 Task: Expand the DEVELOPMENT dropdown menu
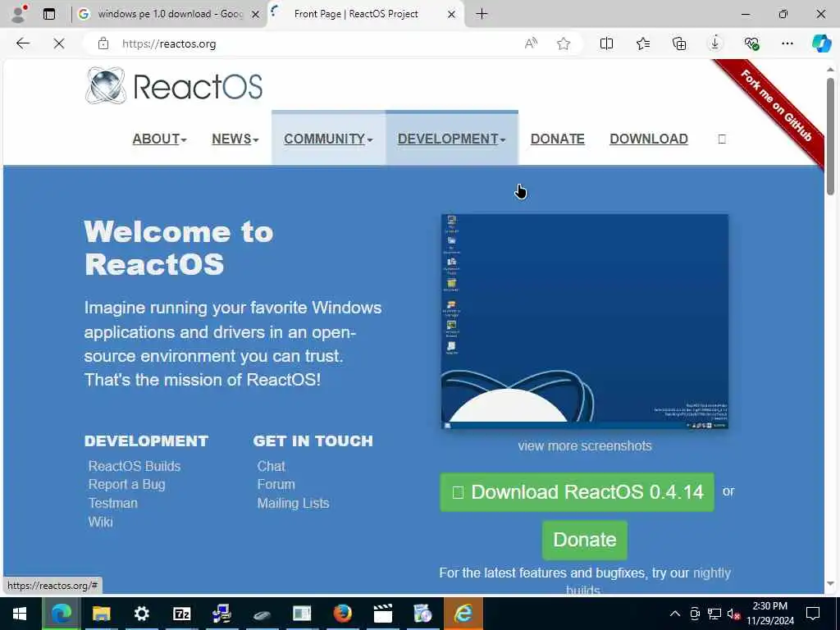click(452, 139)
